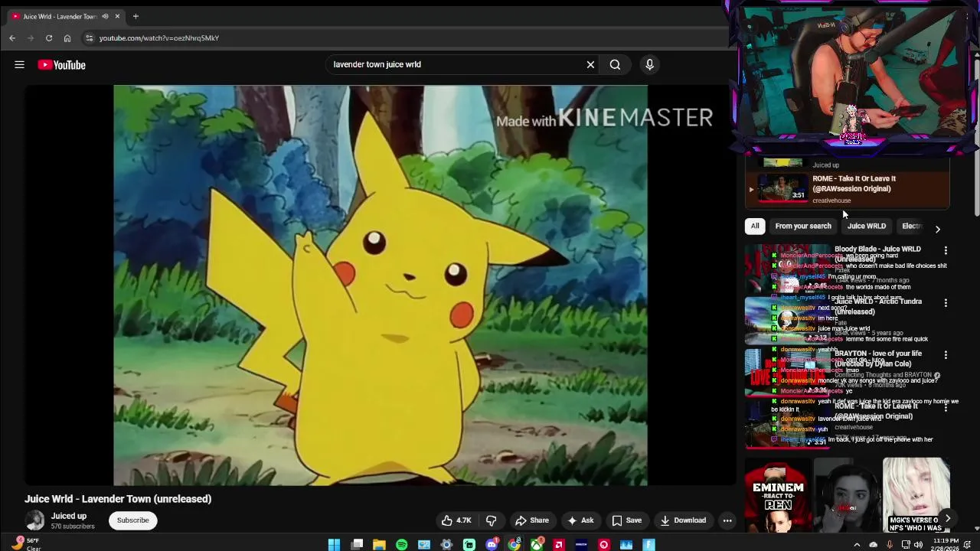This screenshot has width=980, height=551.
Task: Open Windows Start menu
Action: pos(334,545)
